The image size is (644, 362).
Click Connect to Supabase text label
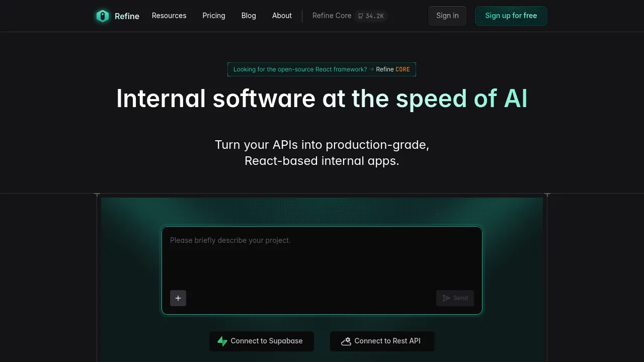point(267,341)
